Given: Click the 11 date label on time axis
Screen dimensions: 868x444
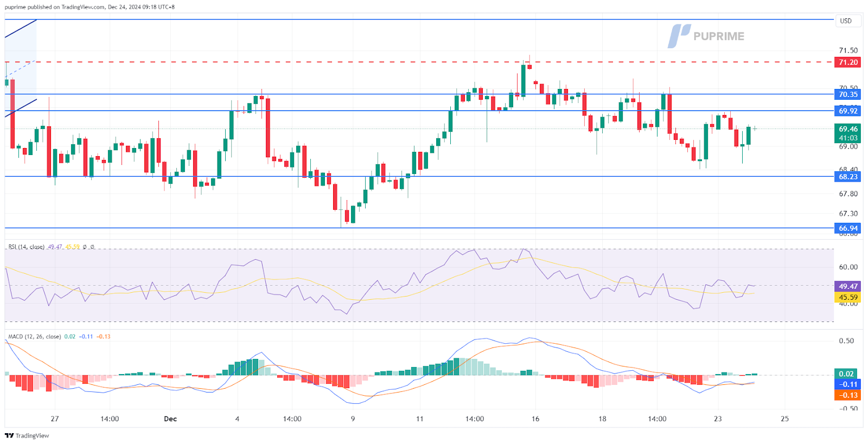Looking at the screenshot, I should click(419, 419).
